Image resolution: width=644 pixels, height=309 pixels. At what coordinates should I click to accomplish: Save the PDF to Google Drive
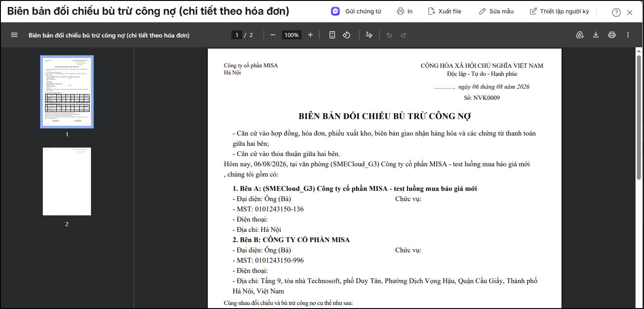click(x=580, y=35)
